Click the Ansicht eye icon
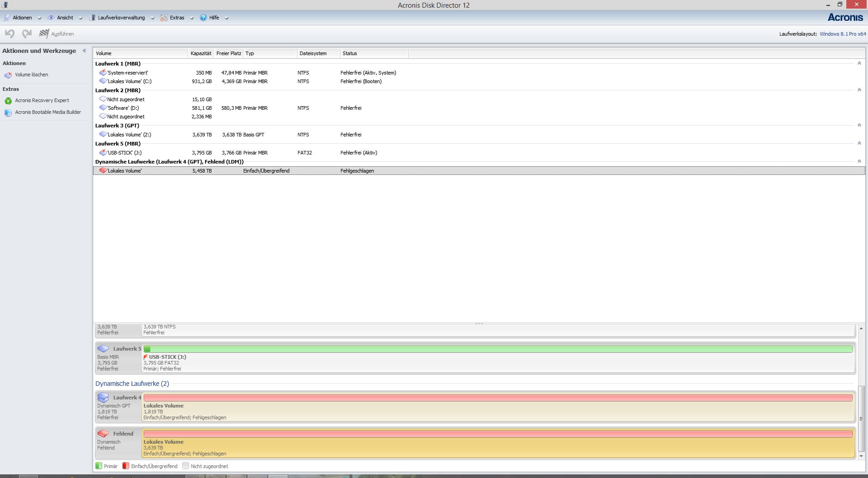Viewport: 868px width, 478px height. [51, 18]
